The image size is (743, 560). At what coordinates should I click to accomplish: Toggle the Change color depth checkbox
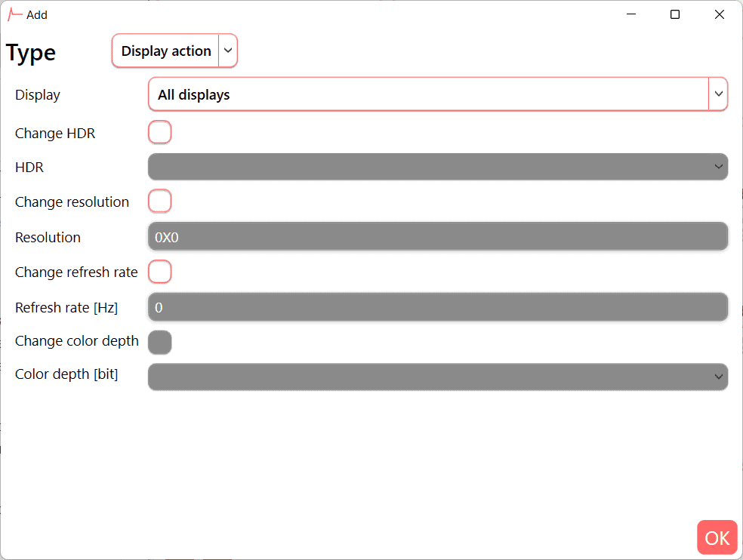coord(159,342)
